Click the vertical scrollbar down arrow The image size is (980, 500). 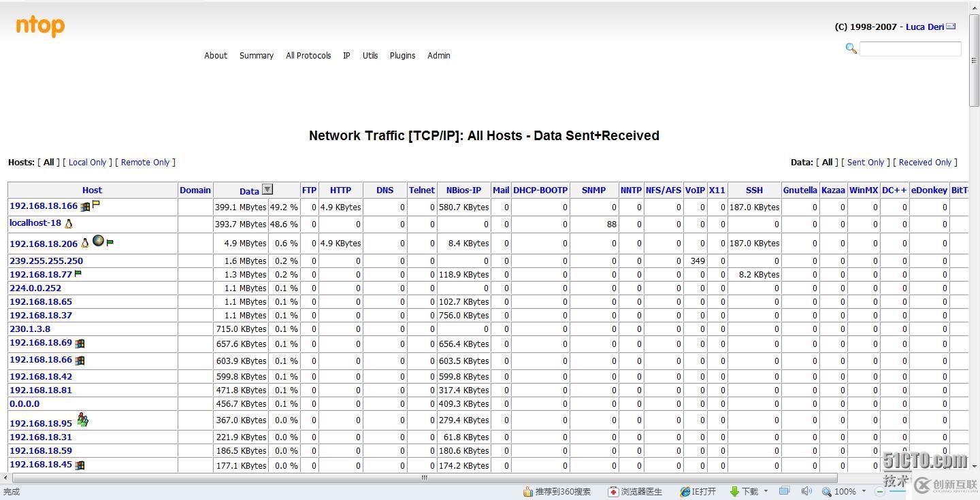coord(975,467)
